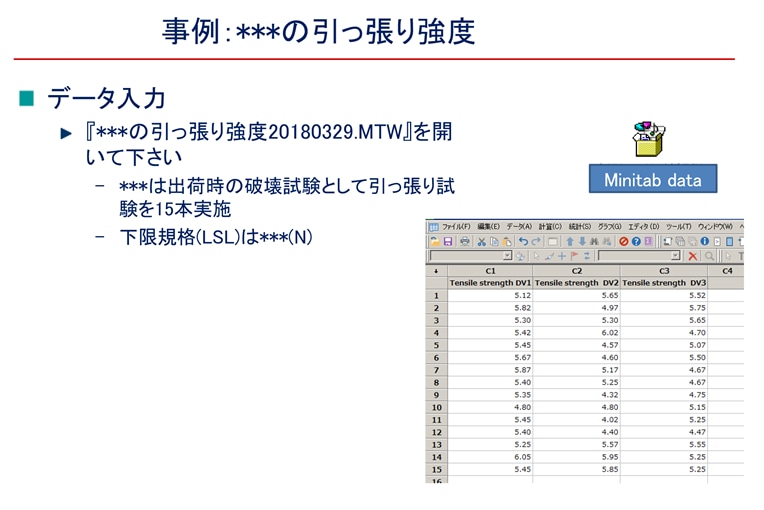Select the C4 column header
764x510 pixels.
coord(727,271)
